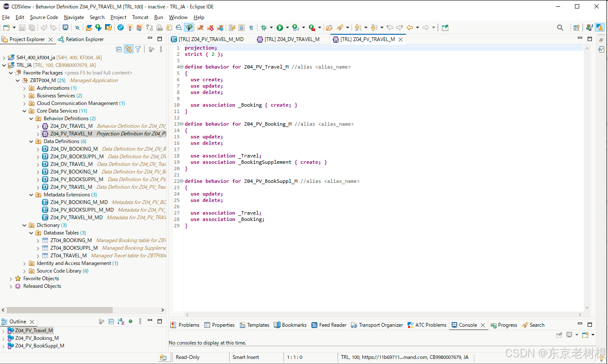Open the search icon near the top right

560,27
